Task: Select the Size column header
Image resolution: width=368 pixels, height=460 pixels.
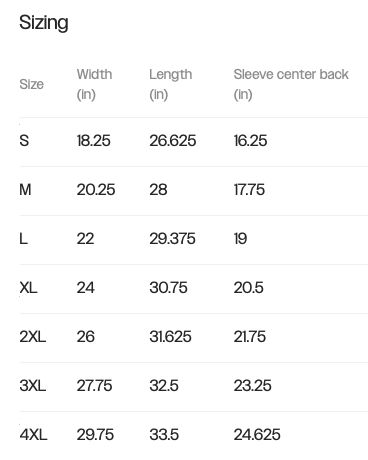Action: point(31,84)
